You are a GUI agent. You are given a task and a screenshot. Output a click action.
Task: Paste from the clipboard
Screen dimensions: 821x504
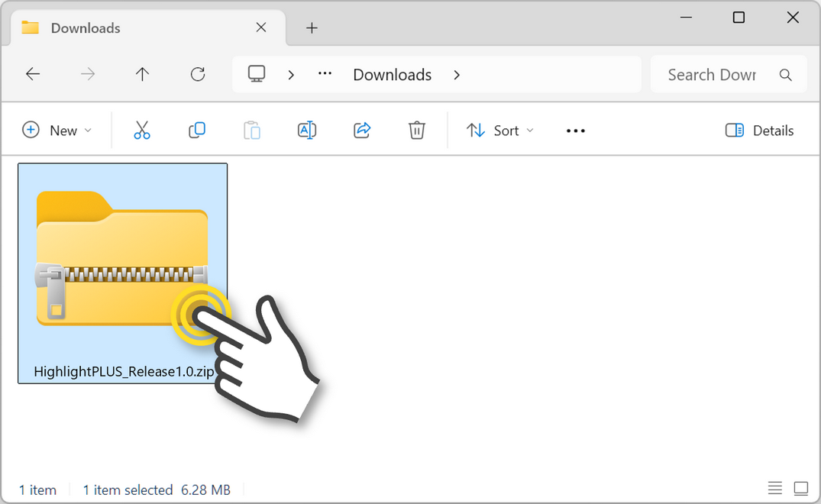coord(252,130)
